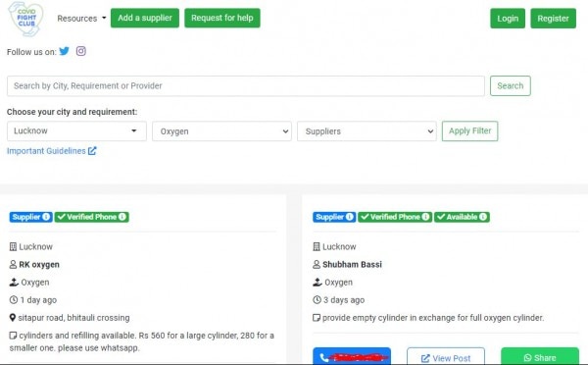Click the 3 days ago timestamp
Viewport: 588px width, 365px height.
tap(344, 299)
